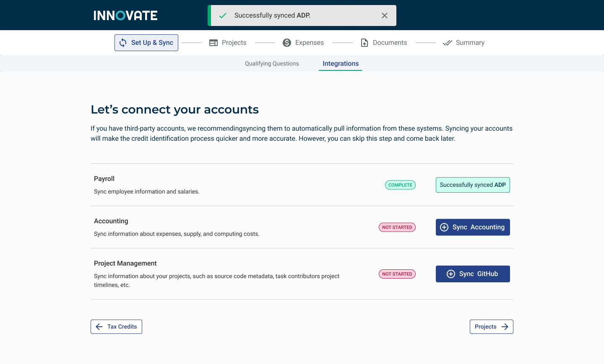Click the plus icon on Sync GitHub
The width and height of the screenshot is (604, 364).
[451, 274]
